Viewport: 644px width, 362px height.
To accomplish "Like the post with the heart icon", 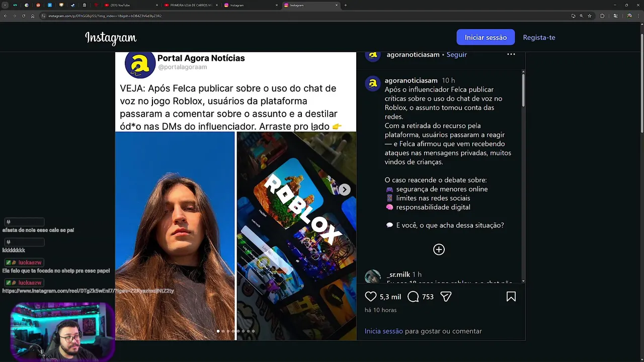I will [x=371, y=297].
